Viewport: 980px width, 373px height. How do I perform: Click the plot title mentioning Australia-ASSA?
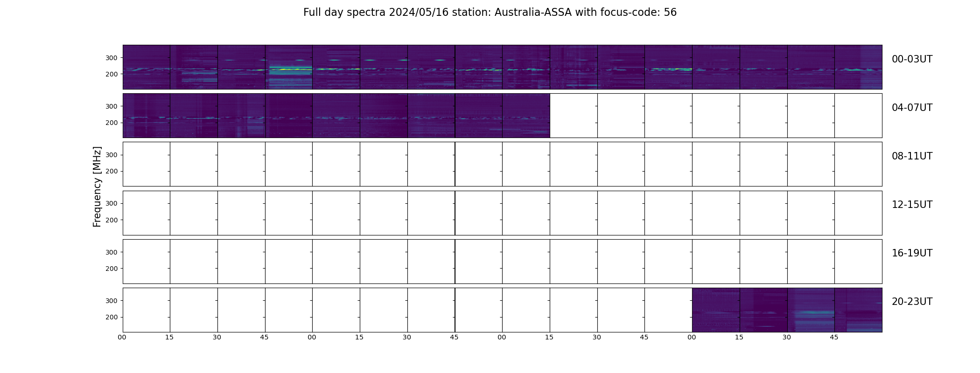tap(490, 13)
